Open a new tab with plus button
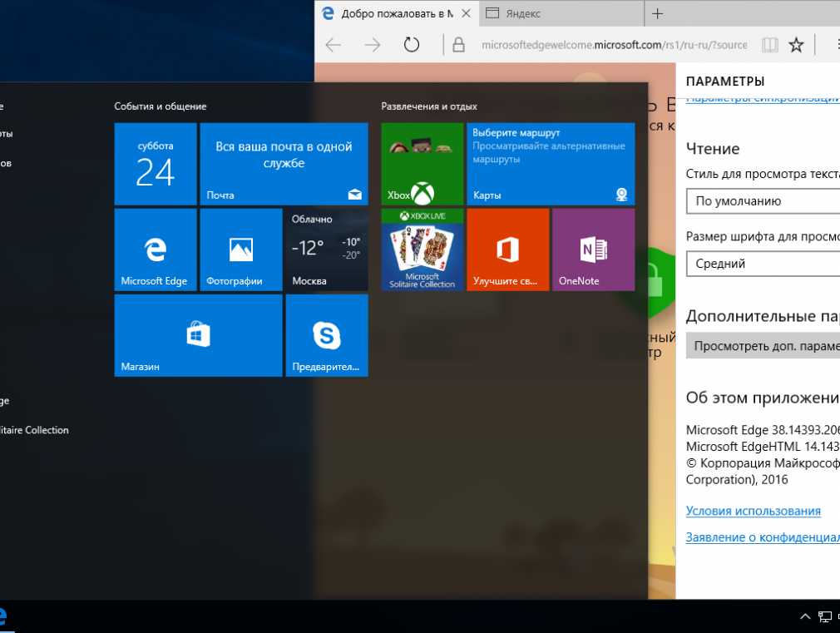The width and height of the screenshot is (840, 633). point(657,13)
